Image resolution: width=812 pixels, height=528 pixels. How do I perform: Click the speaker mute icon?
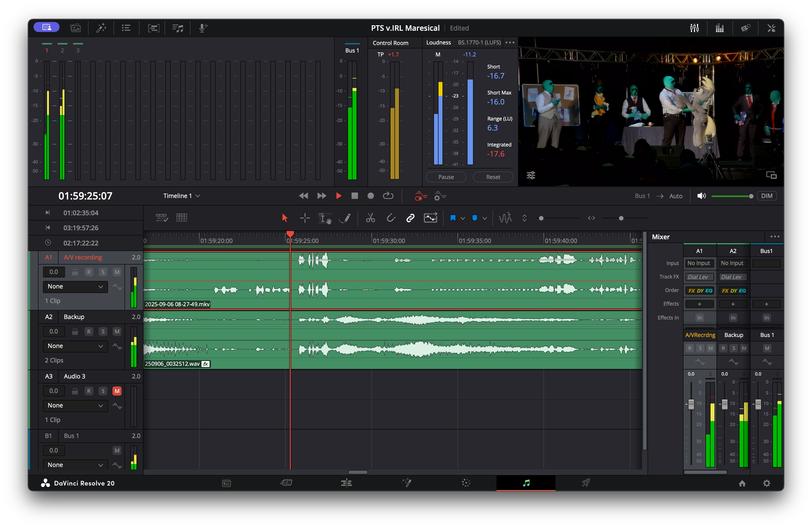click(x=701, y=196)
